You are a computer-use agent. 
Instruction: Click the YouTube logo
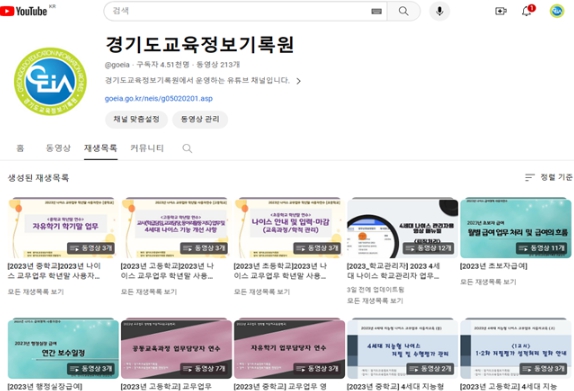tap(24, 11)
